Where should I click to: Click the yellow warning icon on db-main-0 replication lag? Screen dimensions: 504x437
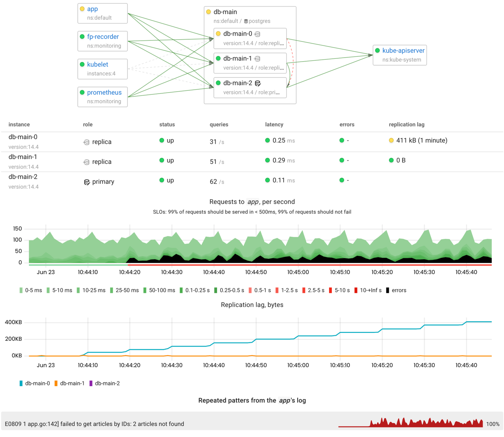click(x=391, y=141)
